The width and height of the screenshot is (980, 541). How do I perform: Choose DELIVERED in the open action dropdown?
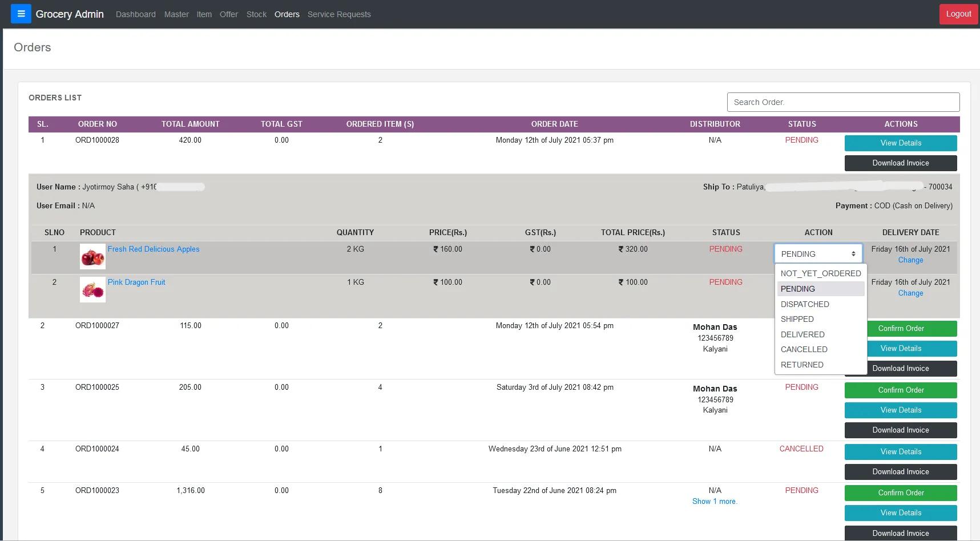tap(802, 334)
